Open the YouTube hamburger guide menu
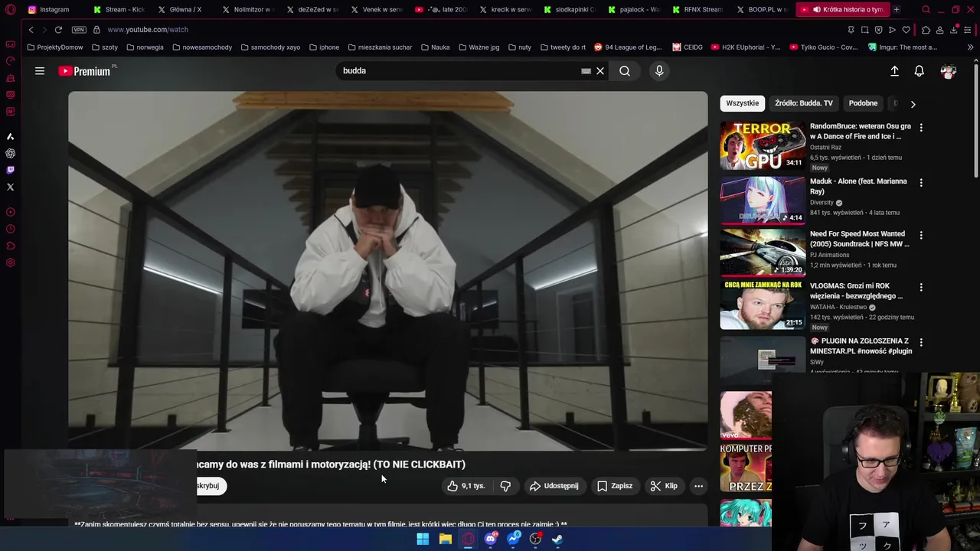 point(40,71)
